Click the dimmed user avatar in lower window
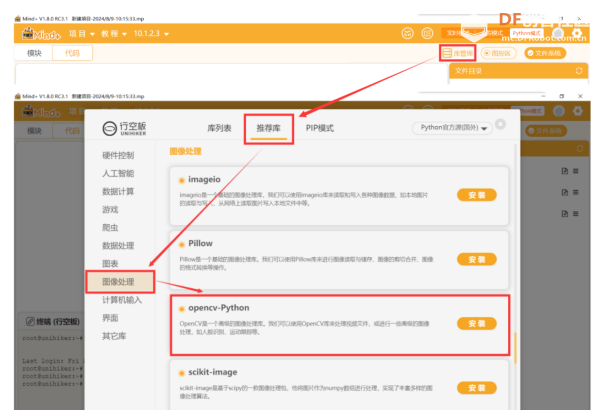 pos(559,111)
